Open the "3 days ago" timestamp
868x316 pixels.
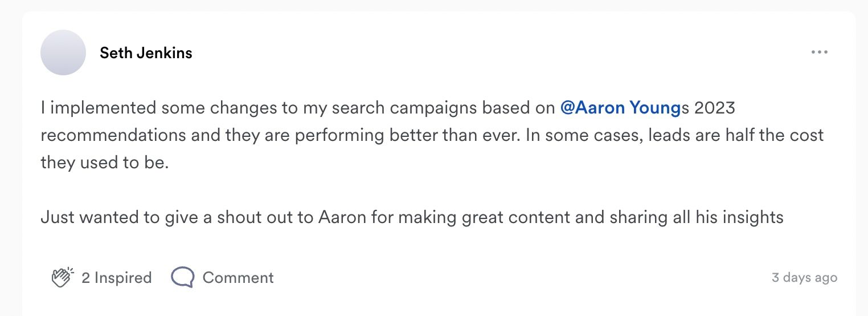[804, 278]
